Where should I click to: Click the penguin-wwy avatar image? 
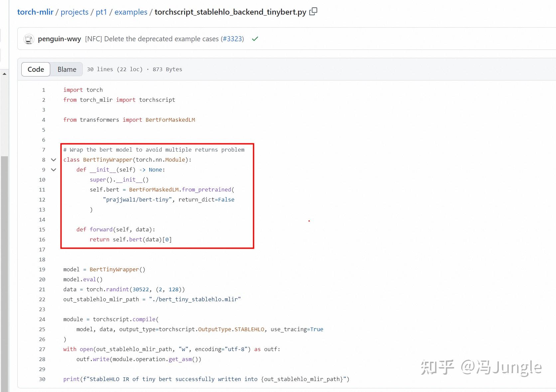point(29,39)
